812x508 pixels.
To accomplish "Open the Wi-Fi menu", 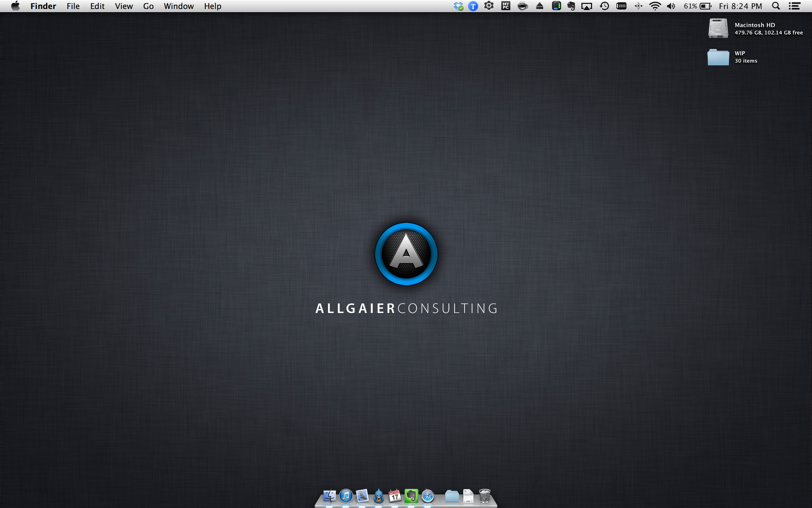I will tap(654, 6).
